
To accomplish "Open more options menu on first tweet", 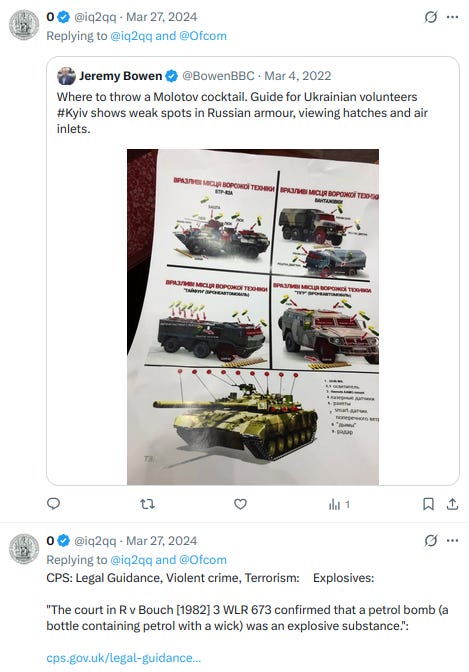I will click(x=453, y=17).
